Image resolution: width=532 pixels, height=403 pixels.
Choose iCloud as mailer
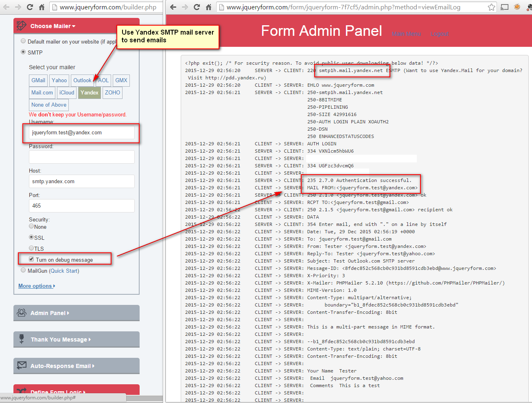click(x=67, y=93)
